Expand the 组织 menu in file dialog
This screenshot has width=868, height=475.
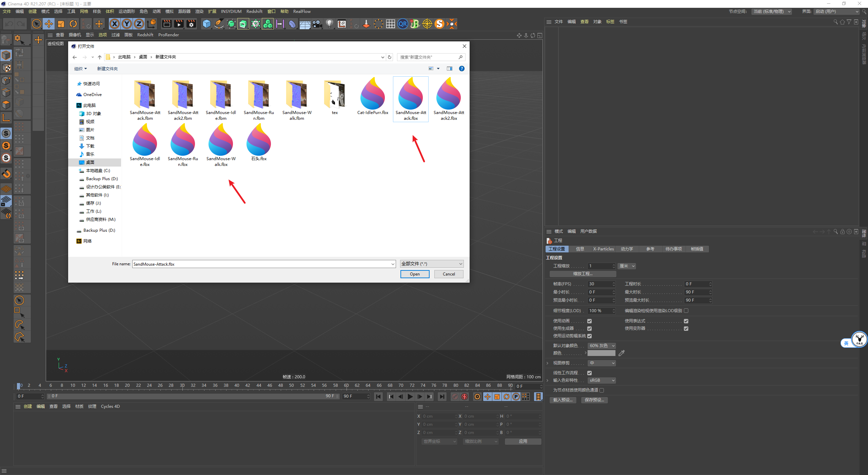(80, 69)
